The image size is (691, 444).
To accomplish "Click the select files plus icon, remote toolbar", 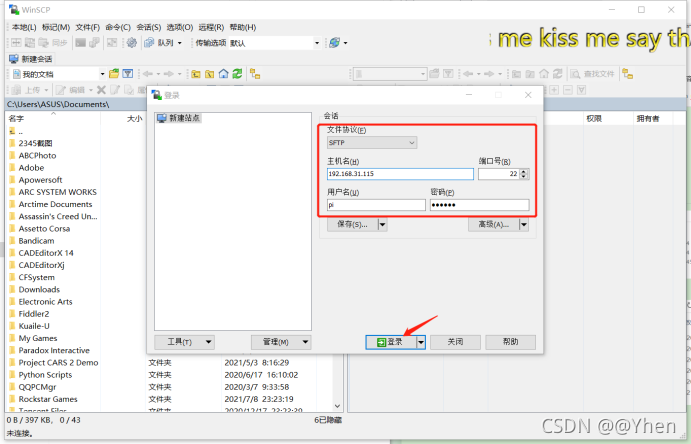I will click(554, 90).
